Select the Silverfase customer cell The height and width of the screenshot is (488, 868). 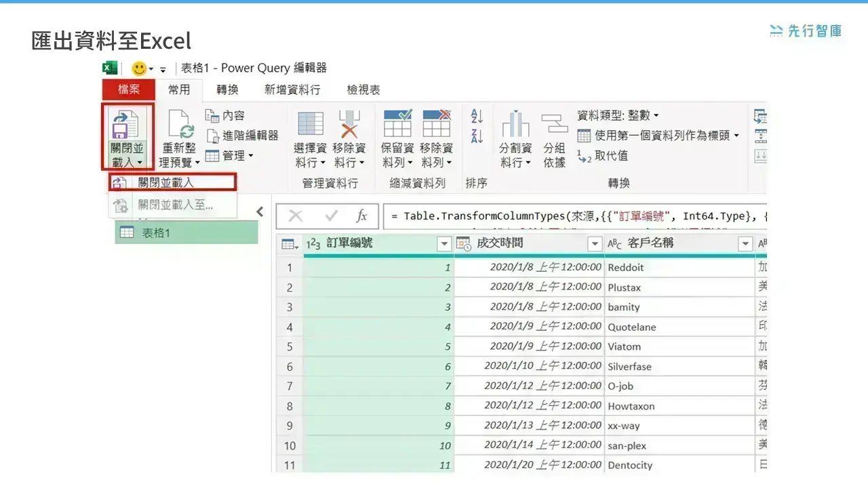coord(679,367)
